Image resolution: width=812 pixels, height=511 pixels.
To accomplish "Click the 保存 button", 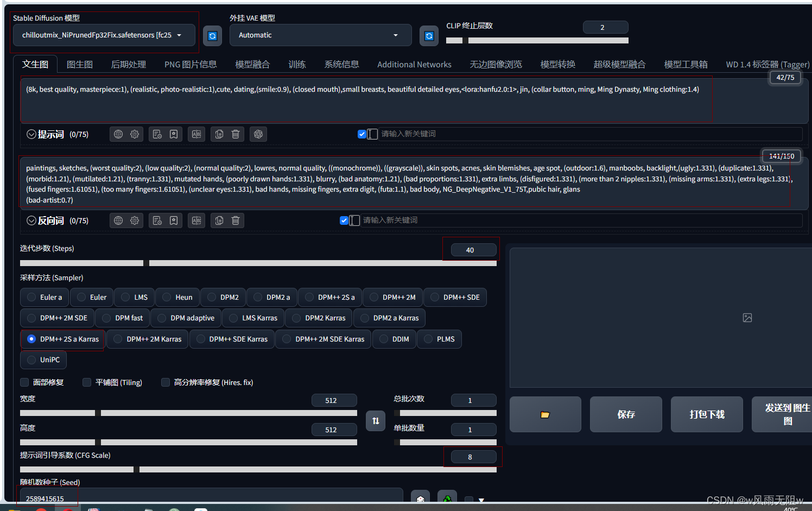I will (x=626, y=414).
